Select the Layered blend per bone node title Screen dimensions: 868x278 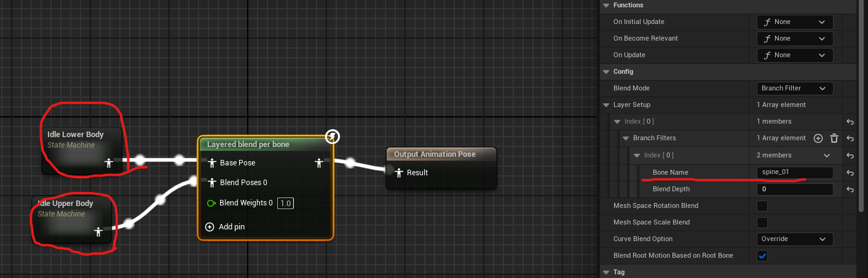(x=248, y=145)
